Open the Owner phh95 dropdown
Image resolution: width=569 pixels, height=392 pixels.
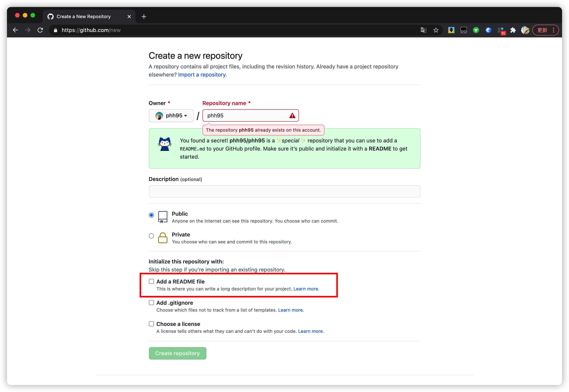171,115
